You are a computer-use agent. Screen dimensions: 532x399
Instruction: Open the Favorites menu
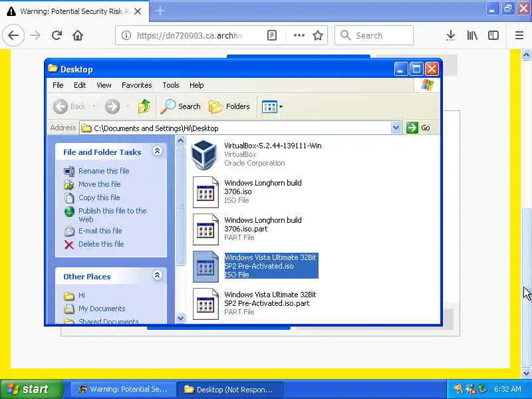[x=137, y=85]
